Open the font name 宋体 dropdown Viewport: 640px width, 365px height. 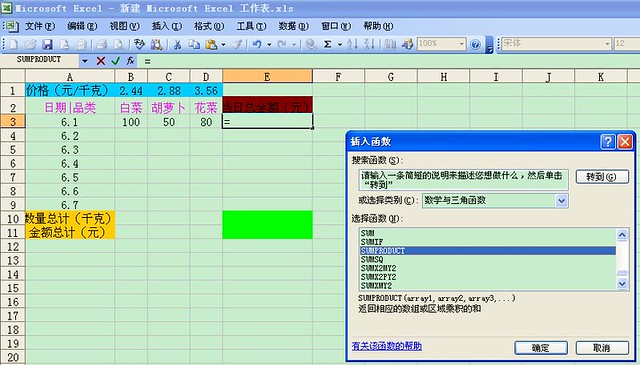click(x=607, y=44)
